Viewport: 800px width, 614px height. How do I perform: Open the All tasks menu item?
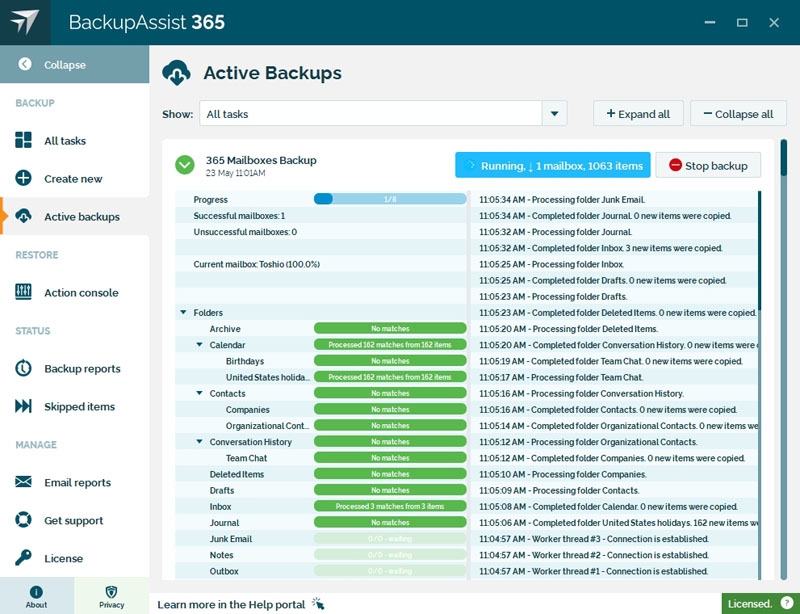(x=65, y=141)
